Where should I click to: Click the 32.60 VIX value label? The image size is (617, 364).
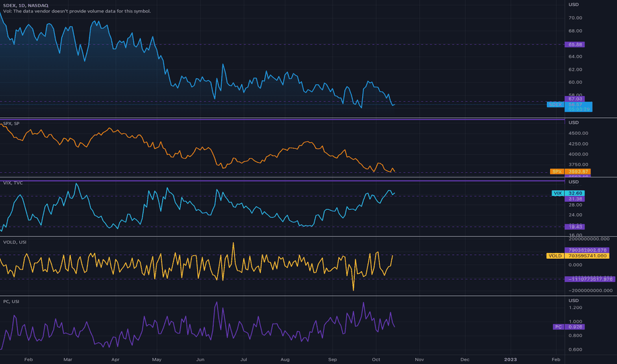pyautogui.click(x=575, y=193)
